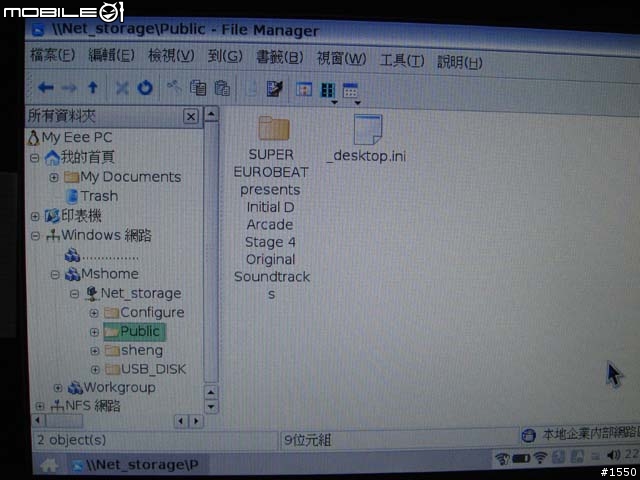Select the _desktop.ini file
The height and width of the screenshot is (480, 640).
[x=367, y=139]
